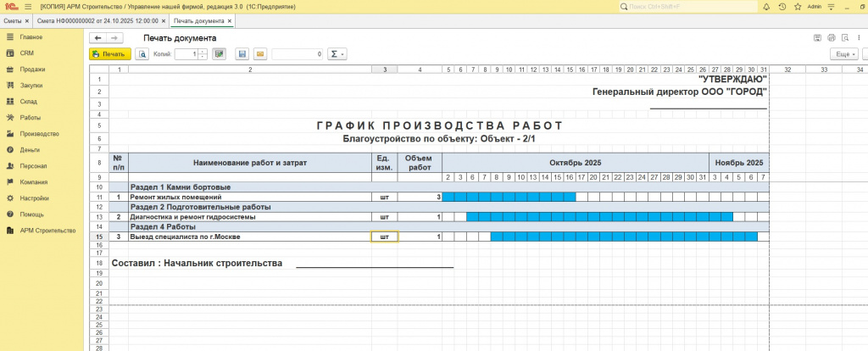
Task: Select cell 'Выезд специалиста по г.Москве'
Action: tap(250, 237)
